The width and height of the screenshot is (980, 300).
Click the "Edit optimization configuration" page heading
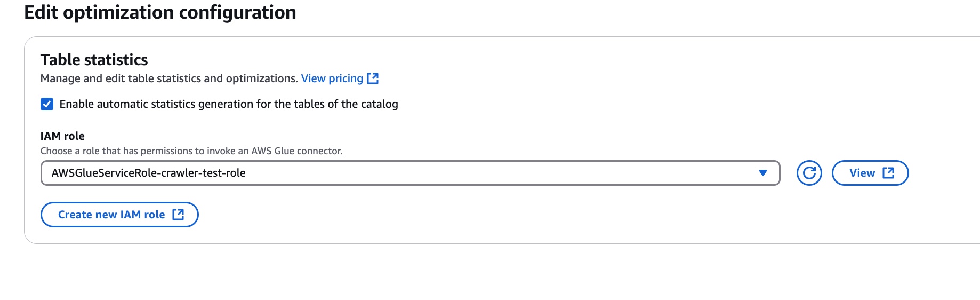160,12
